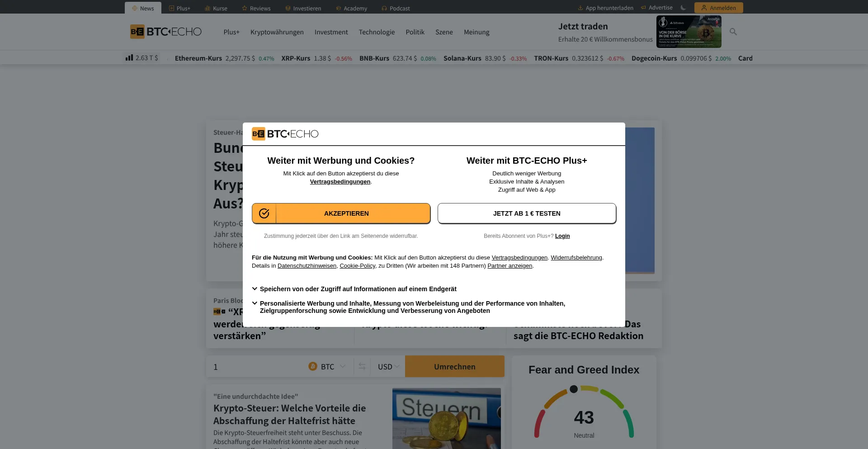Screen dimensions: 868x449
Task: Click Partner anzeigen link
Action: click(509, 266)
